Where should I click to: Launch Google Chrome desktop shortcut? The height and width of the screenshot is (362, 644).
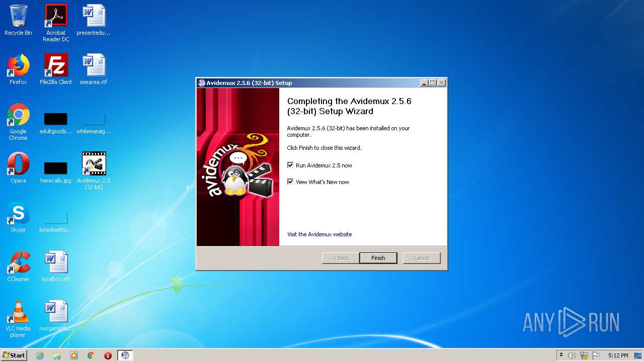(18, 122)
